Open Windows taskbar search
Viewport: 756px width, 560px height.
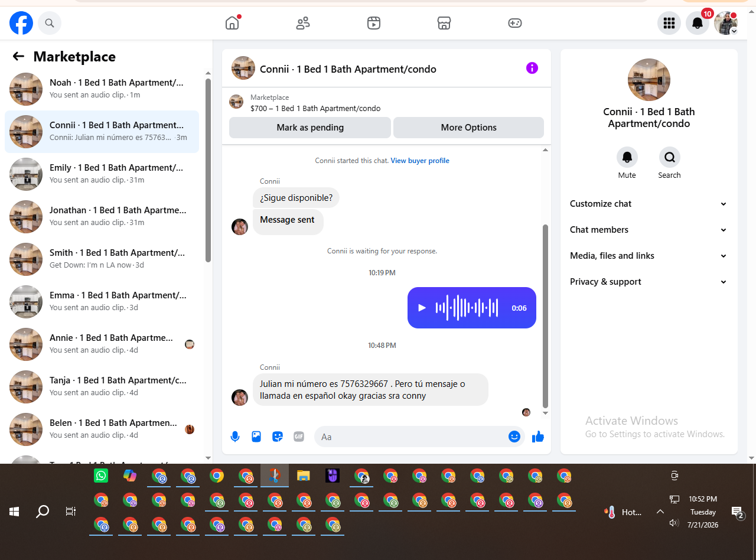(43, 512)
